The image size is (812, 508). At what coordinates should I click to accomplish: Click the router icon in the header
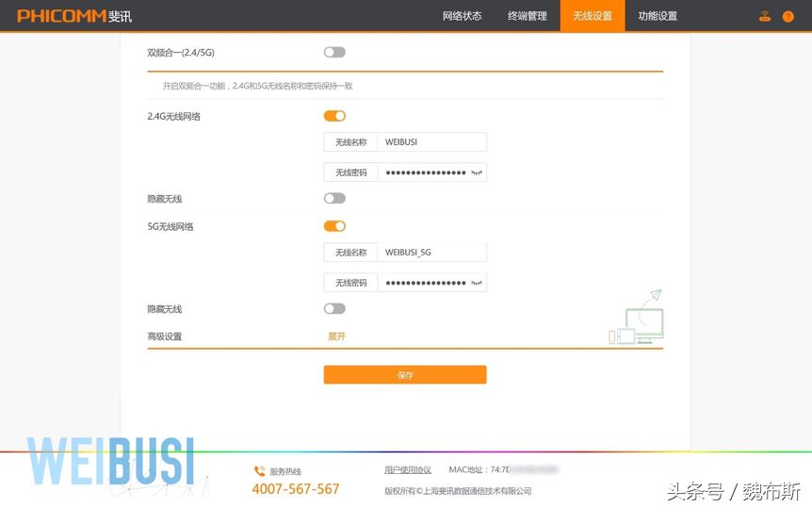point(765,16)
